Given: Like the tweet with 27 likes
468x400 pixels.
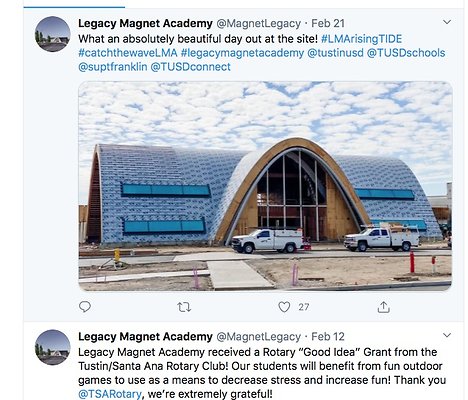Looking at the screenshot, I should [x=284, y=307].
